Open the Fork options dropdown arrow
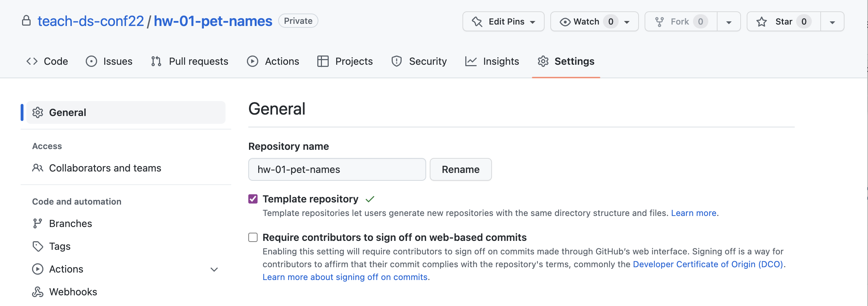Screen dimensions: 868x306 pos(729,22)
